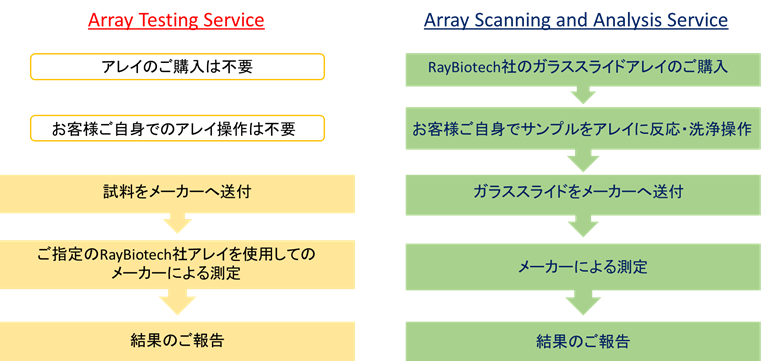Click the green arrow below ガラススライドをメーカーへ送付
Screen dimensions: 762x361
pos(583,226)
